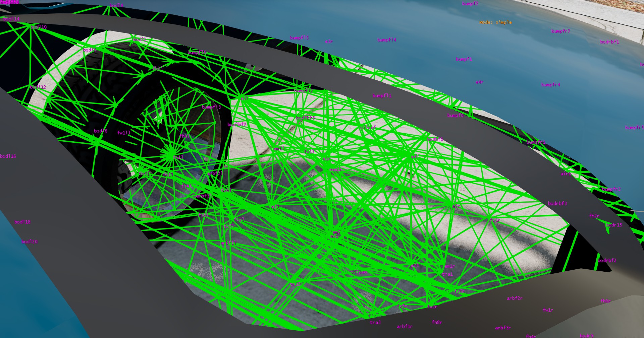644x338 pixels.
Task: Select the node label "bumpf2"
Action: point(470,4)
